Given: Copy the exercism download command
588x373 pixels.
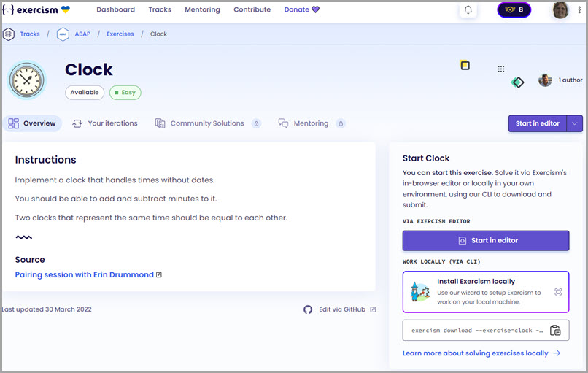Looking at the screenshot, I should tap(555, 330).
